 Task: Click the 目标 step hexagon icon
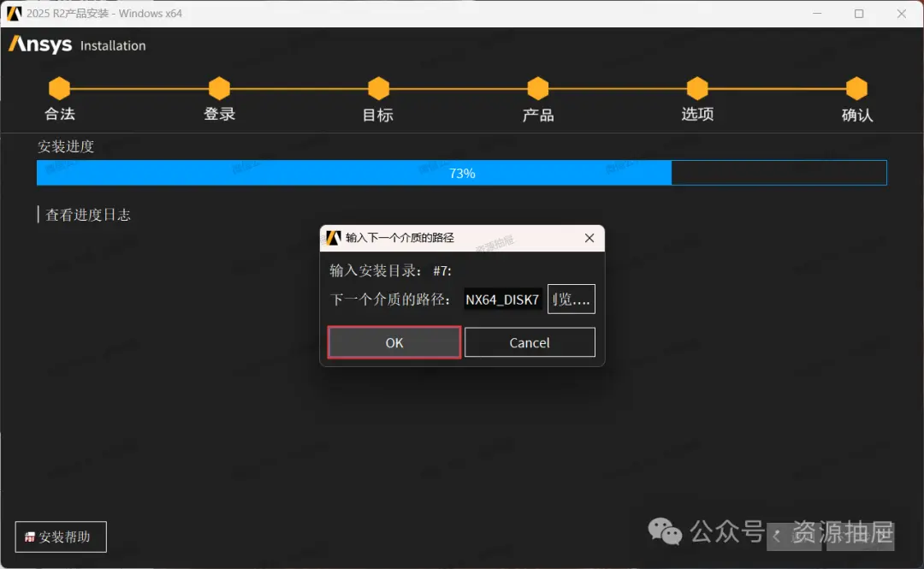coord(378,88)
